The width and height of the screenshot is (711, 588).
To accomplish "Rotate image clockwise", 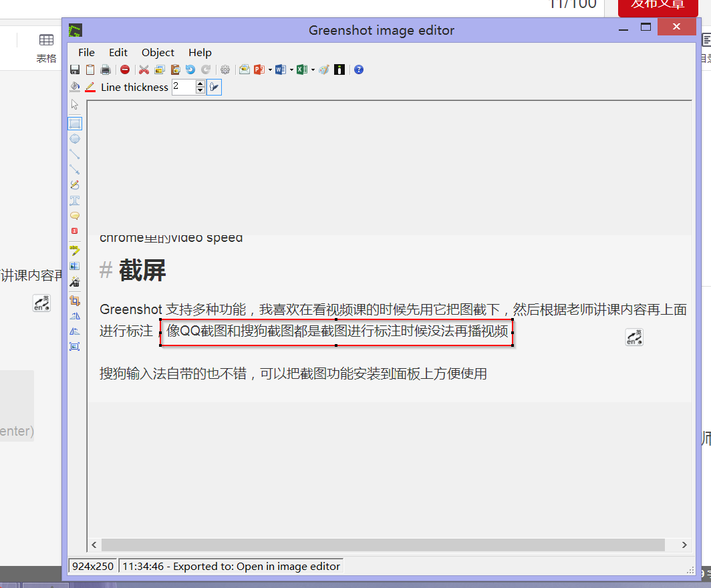I will click(x=75, y=316).
